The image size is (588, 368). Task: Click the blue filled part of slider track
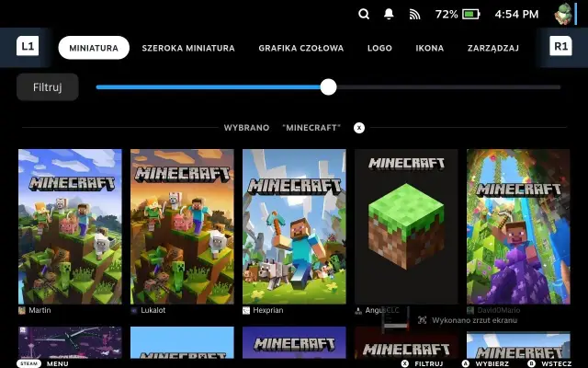click(209, 87)
